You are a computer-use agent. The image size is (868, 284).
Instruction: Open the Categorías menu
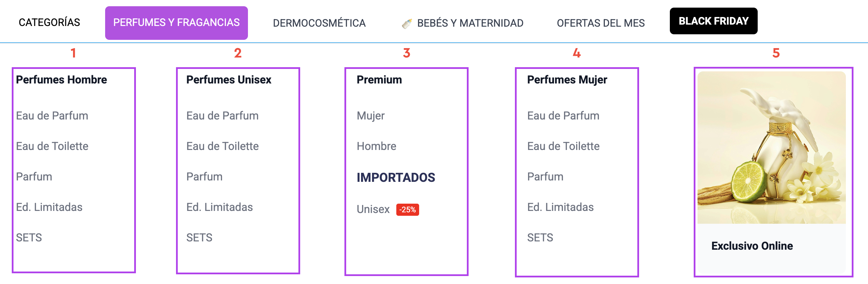pos(49,23)
